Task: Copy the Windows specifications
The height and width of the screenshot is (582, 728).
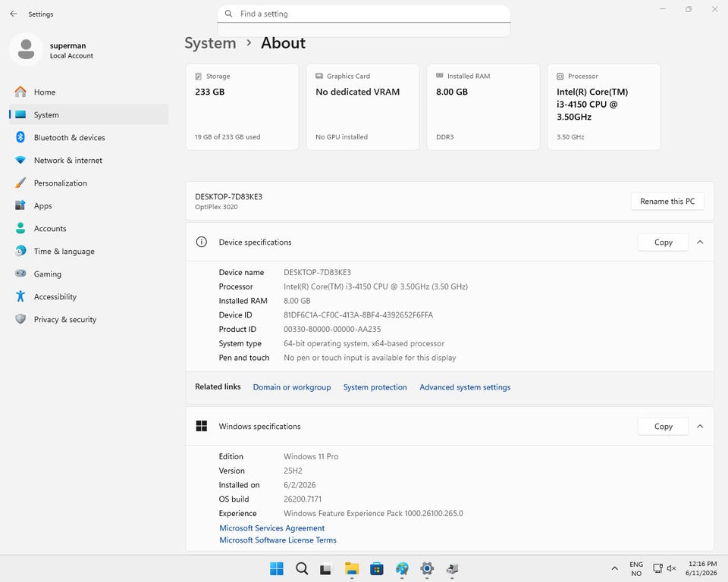Action: click(x=663, y=427)
